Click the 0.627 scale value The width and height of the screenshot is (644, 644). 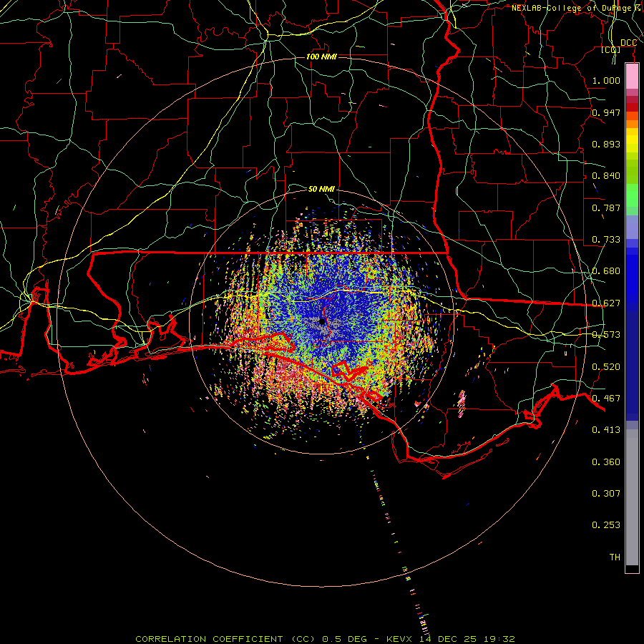606,303
